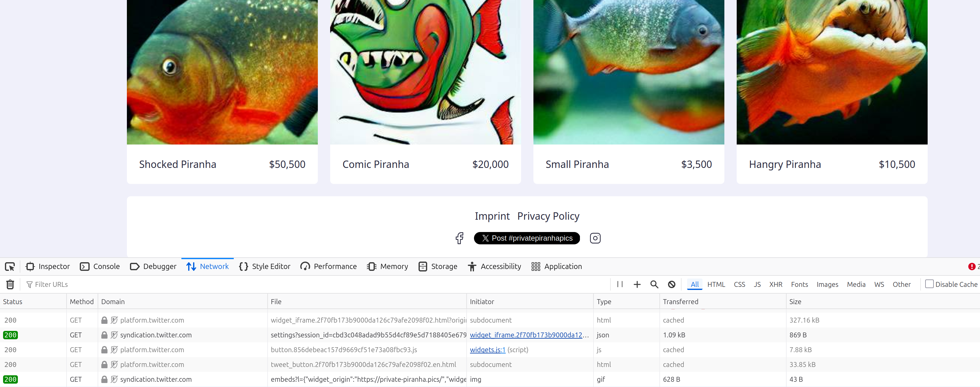980x387 pixels.
Task: Click the Facebook icon in footer
Action: tap(459, 238)
